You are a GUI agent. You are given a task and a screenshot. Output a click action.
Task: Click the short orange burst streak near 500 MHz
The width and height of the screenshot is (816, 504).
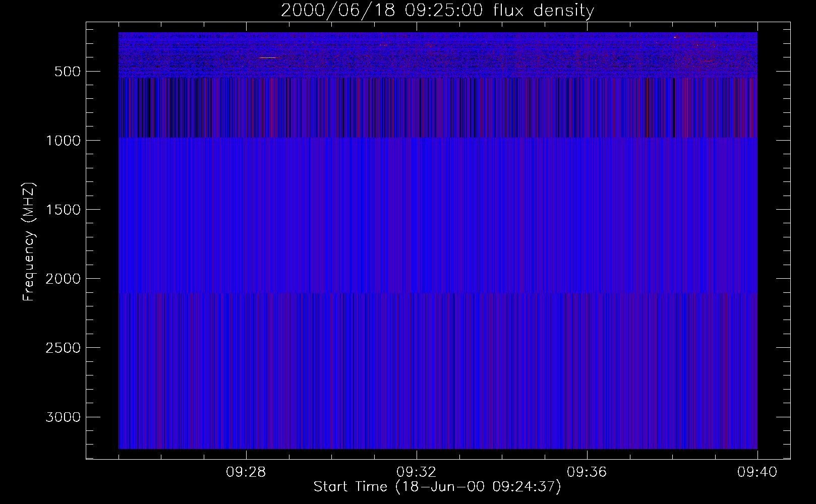pos(268,58)
